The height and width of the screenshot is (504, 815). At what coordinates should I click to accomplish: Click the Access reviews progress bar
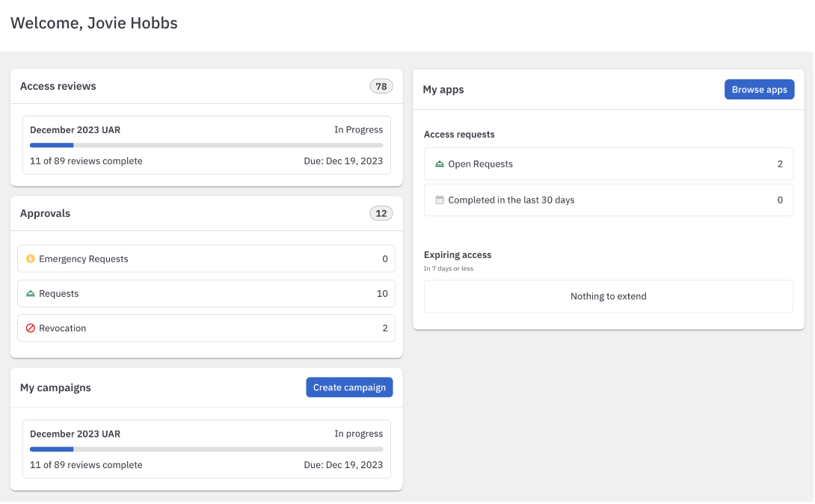tap(206, 146)
